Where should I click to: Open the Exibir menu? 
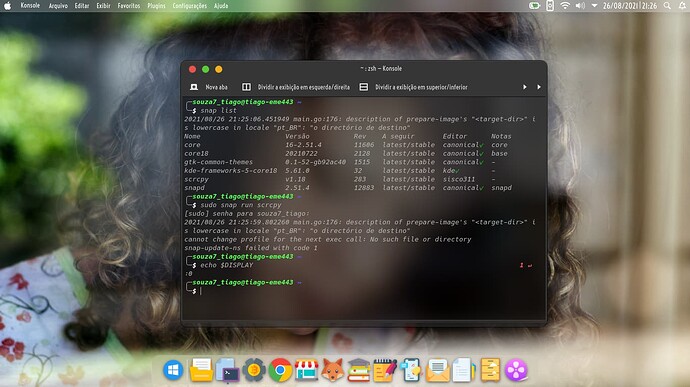click(103, 6)
